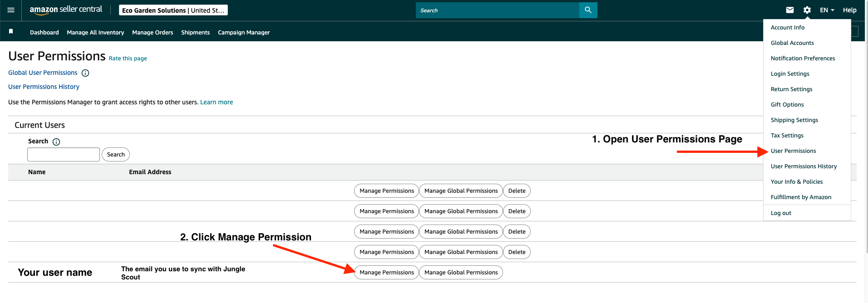
Task: Open Return Settings menu item
Action: pos(791,89)
